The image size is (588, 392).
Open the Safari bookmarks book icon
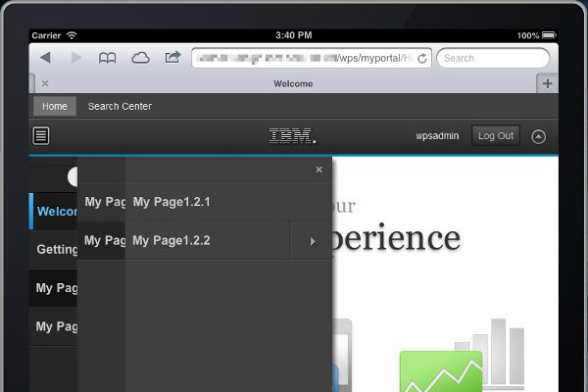(x=107, y=58)
